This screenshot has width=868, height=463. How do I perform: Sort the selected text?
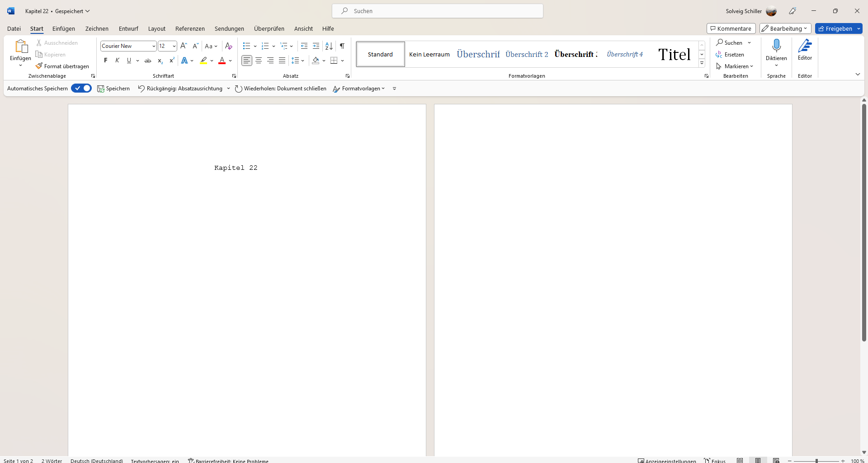[329, 46]
